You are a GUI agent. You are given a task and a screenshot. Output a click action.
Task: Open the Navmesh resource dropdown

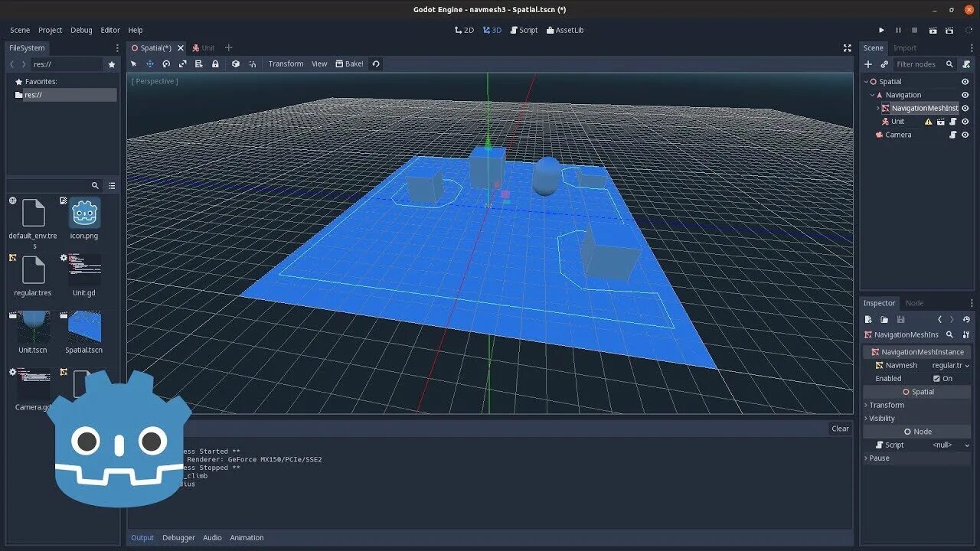950,365
